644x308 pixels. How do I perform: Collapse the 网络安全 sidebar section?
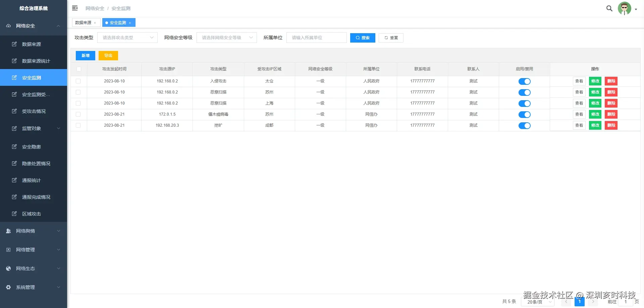point(58,26)
